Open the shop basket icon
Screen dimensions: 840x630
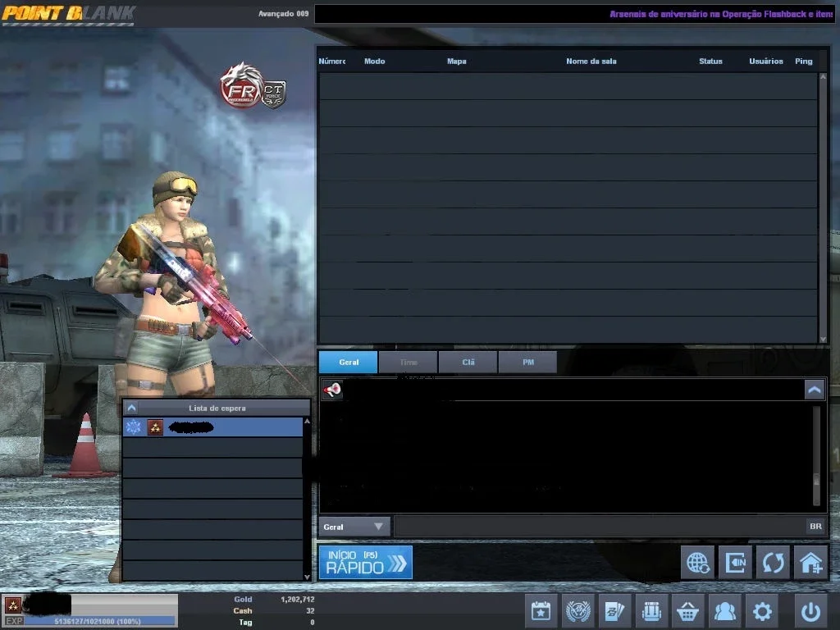click(x=688, y=611)
